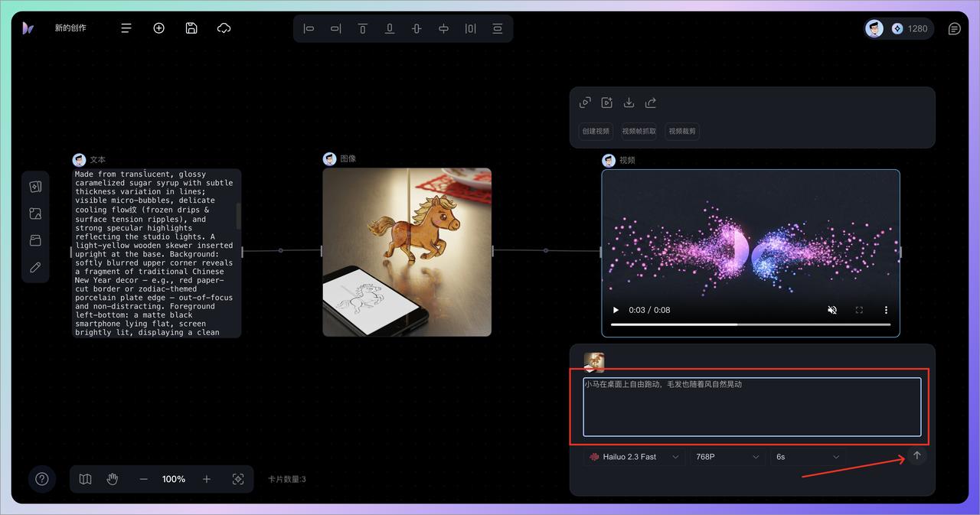980x515 pixels.
Task: Select the folder card tool in sidebar
Action: [35, 240]
